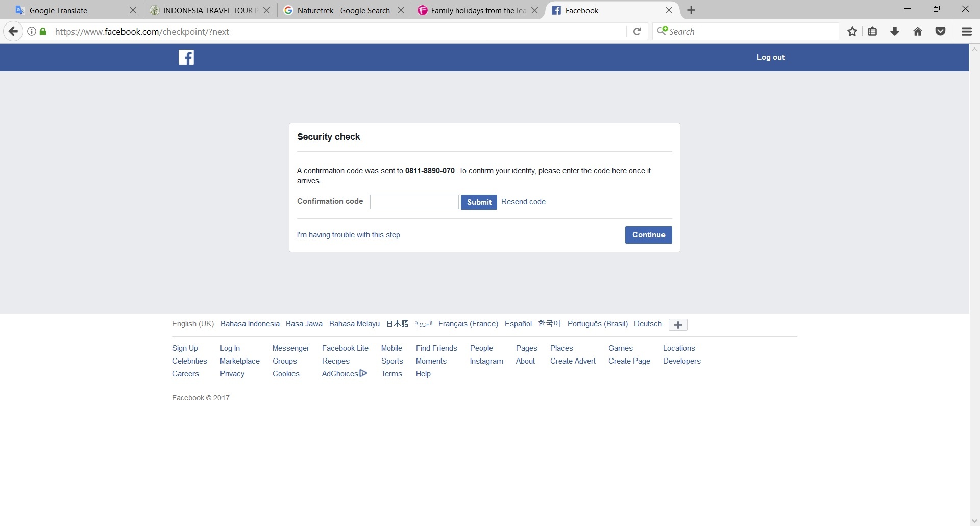Open the Sign Up footer link
The height and width of the screenshot is (526, 980).
pos(185,348)
